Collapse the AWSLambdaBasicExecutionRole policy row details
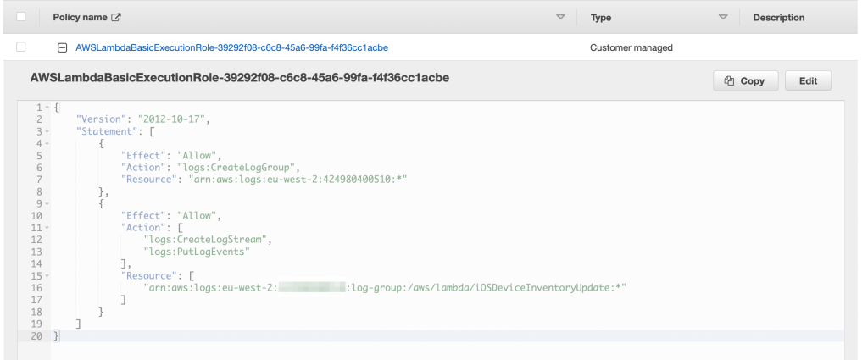Viewport: 868px width, 360px height. click(62, 47)
